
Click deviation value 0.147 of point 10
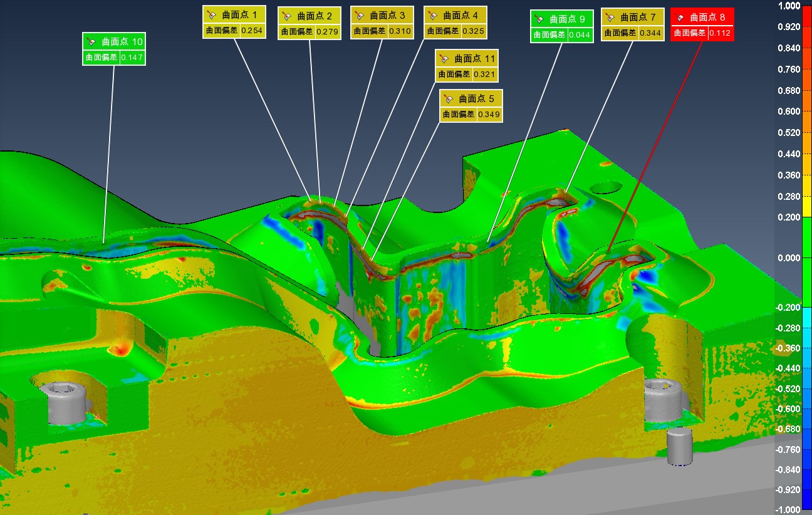tap(132, 58)
